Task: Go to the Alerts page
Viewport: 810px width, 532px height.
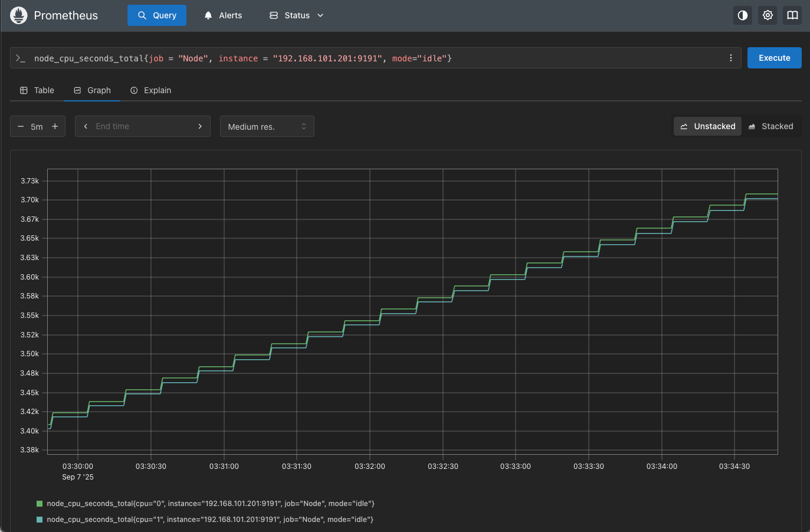Action: pyautogui.click(x=223, y=15)
